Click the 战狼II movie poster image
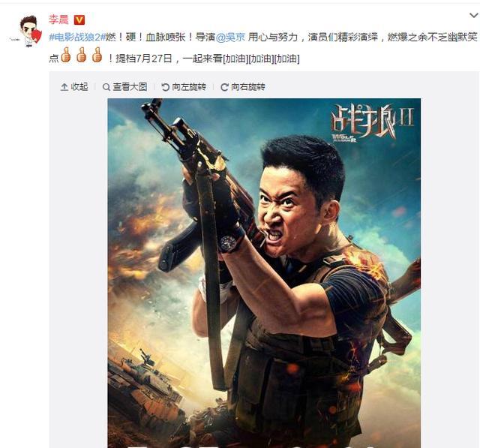Viewport: 480px width, 448px height. pos(264,273)
